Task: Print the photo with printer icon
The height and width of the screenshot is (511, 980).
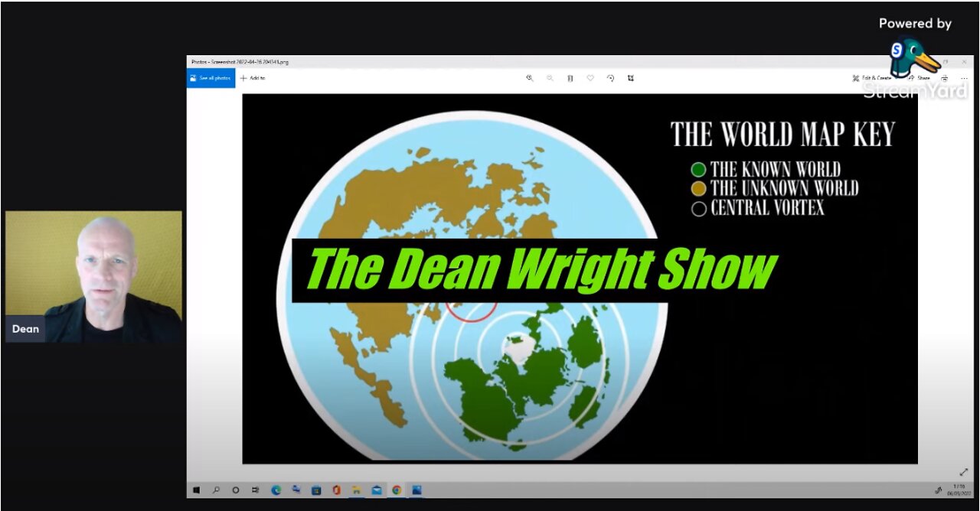Action: [x=945, y=78]
